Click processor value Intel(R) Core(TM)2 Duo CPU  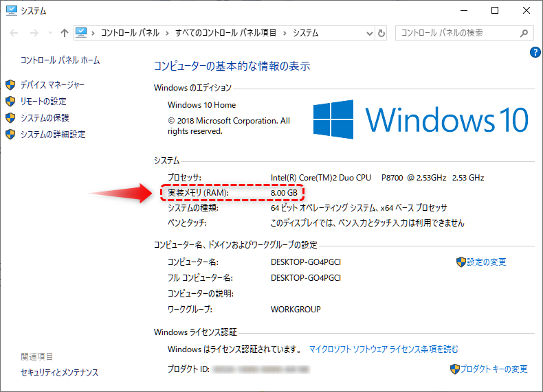(321, 178)
